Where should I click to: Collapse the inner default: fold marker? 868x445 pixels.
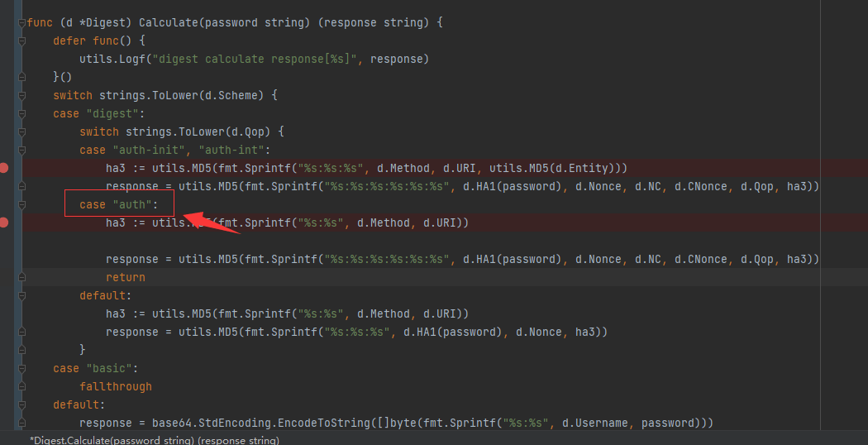[x=21, y=295]
